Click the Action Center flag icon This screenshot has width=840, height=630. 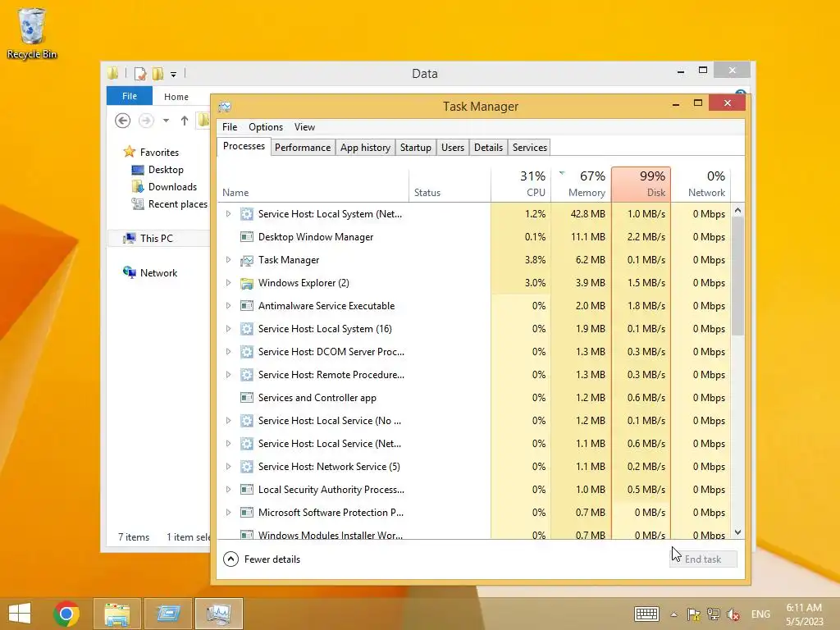coord(694,614)
